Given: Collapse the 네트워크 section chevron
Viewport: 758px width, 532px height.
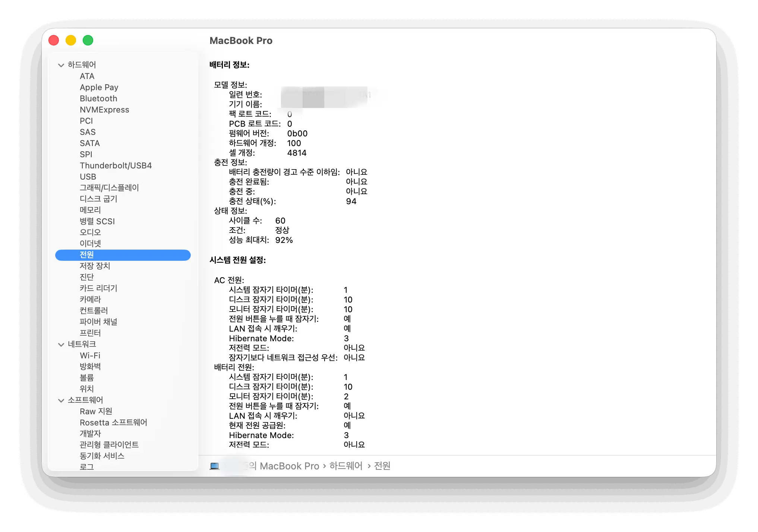Looking at the screenshot, I should pos(61,345).
